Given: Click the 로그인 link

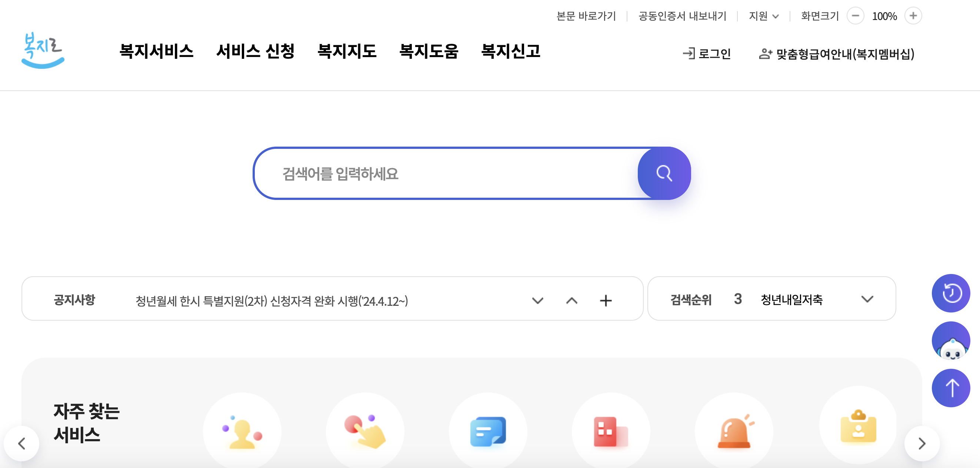Looking at the screenshot, I should [707, 54].
